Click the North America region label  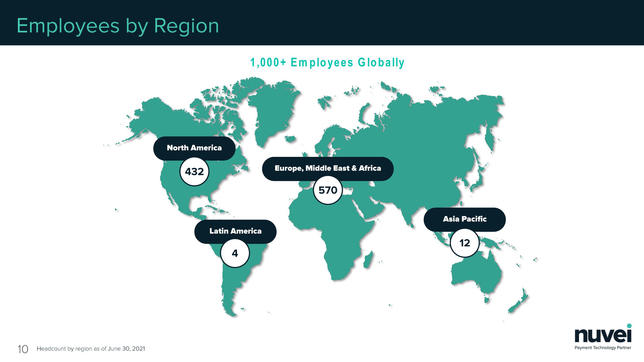[194, 148]
